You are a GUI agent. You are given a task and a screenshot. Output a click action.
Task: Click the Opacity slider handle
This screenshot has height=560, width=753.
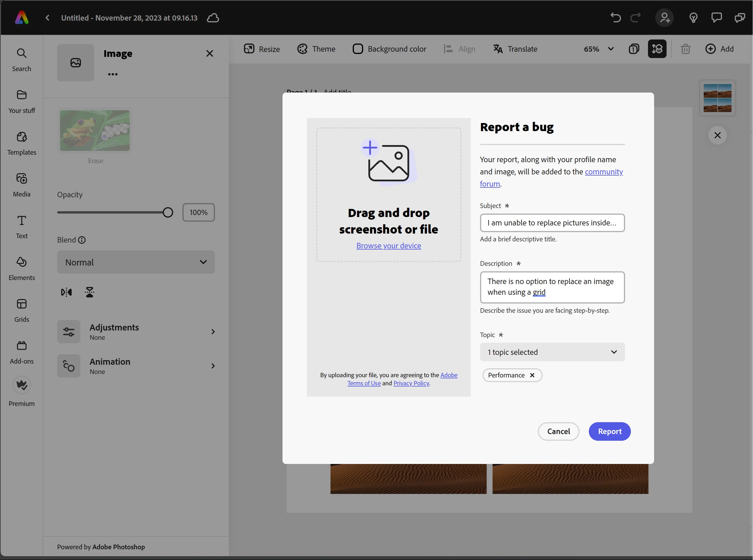pos(168,213)
